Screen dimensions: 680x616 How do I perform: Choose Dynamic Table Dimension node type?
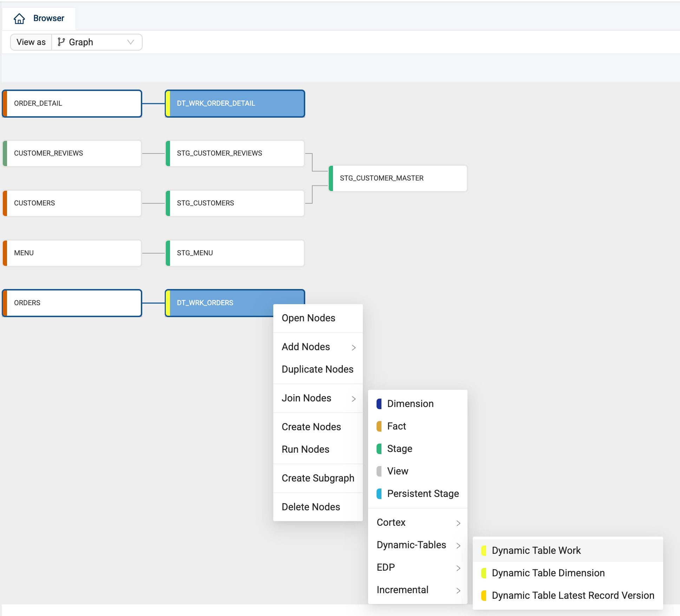[x=548, y=573]
